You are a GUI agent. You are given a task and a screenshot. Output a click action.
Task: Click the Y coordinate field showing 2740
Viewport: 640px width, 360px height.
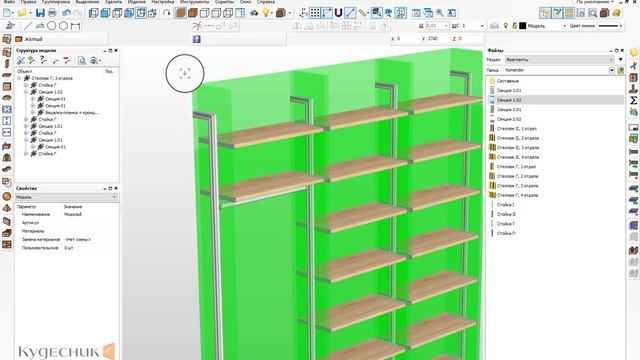coord(438,39)
